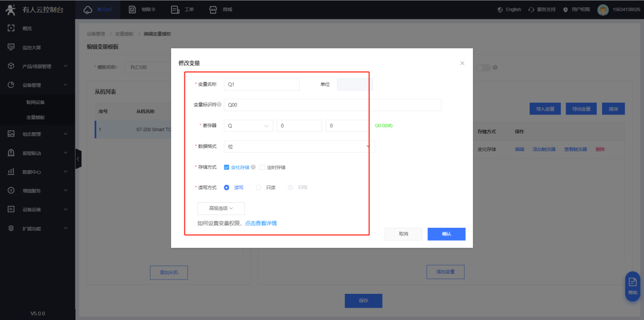
Task: Expand the 高级选项 advanced options
Action: click(x=221, y=209)
